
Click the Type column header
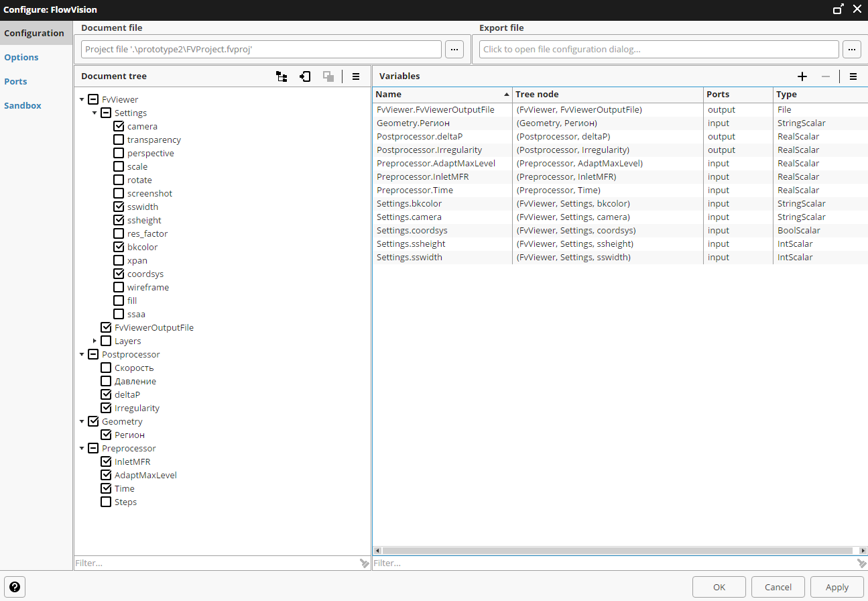[x=820, y=95]
